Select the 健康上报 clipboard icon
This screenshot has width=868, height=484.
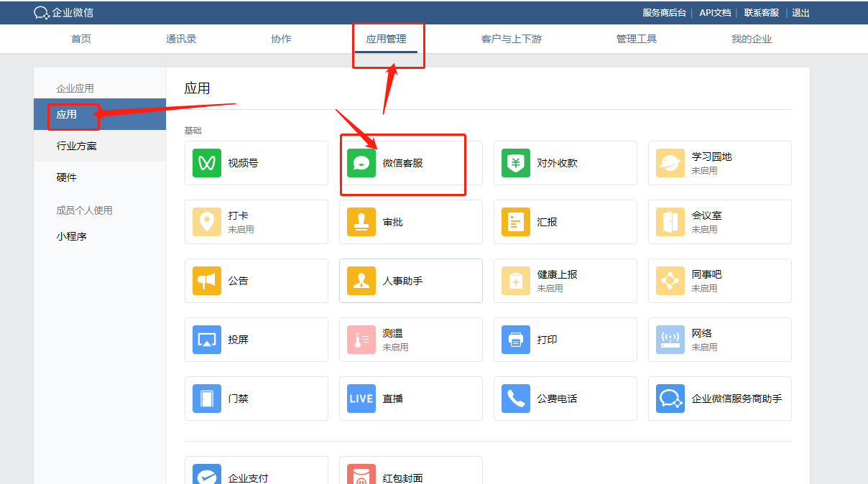tap(516, 281)
